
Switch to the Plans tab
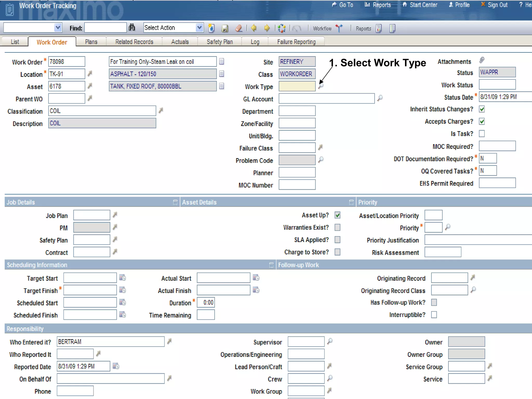[91, 42]
